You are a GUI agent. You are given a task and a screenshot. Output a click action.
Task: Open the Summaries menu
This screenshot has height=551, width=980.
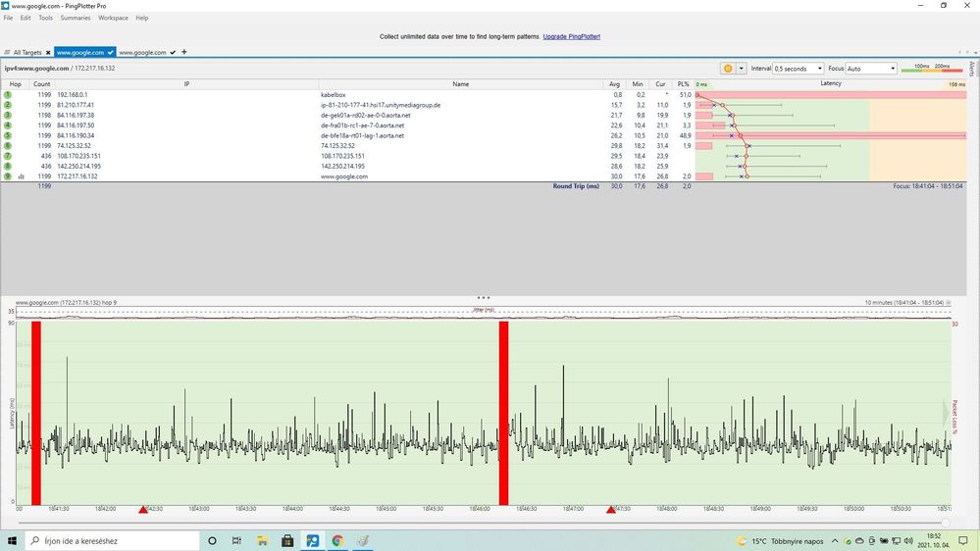tap(75, 18)
